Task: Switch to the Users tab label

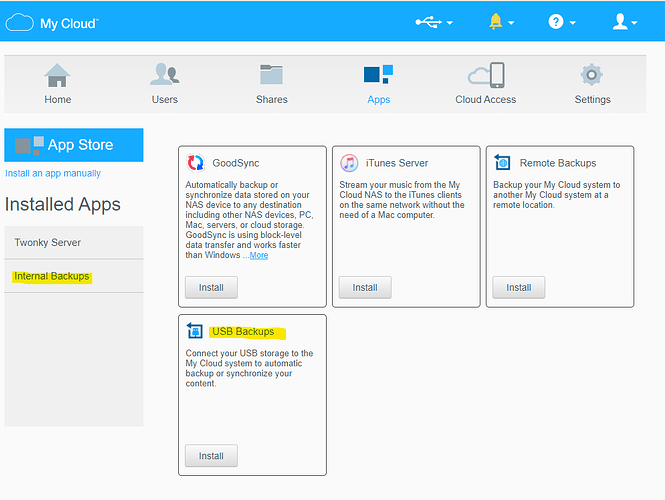Action: pyautogui.click(x=165, y=100)
